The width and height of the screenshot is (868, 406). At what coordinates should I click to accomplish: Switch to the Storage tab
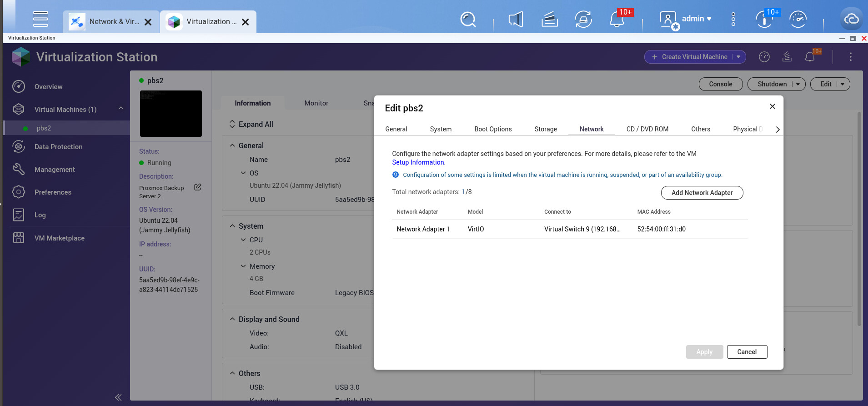coord(546,129)
